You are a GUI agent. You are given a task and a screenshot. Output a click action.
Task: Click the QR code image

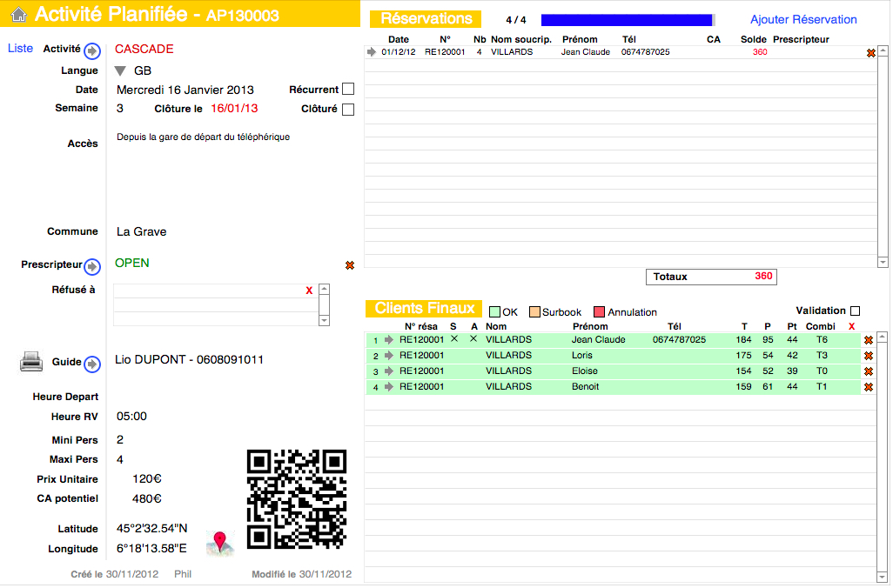coord(296,500)
